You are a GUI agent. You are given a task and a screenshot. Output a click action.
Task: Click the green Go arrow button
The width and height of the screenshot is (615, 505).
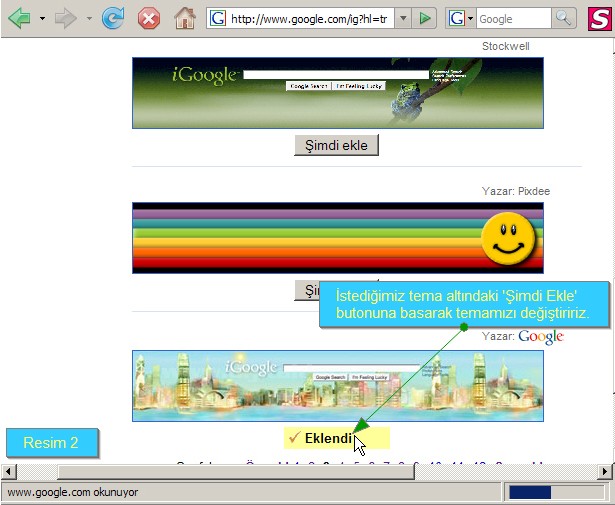tap(424, 18)
